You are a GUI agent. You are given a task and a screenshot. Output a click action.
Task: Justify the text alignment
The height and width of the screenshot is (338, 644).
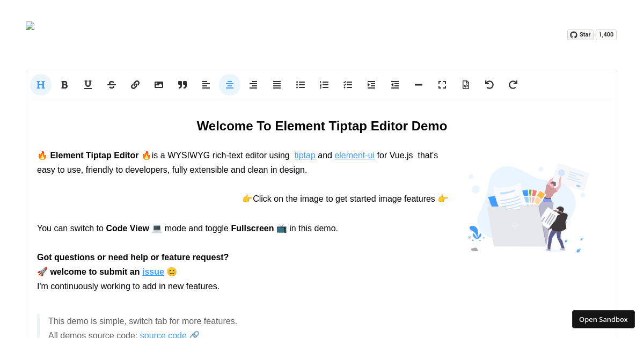point(277,85)
